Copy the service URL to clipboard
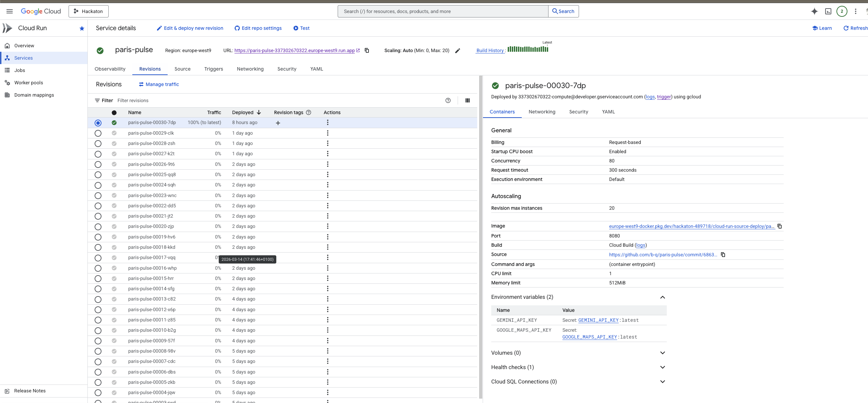Image resolution: width=868 pixels, height=403 pixels. click(367, 50)
